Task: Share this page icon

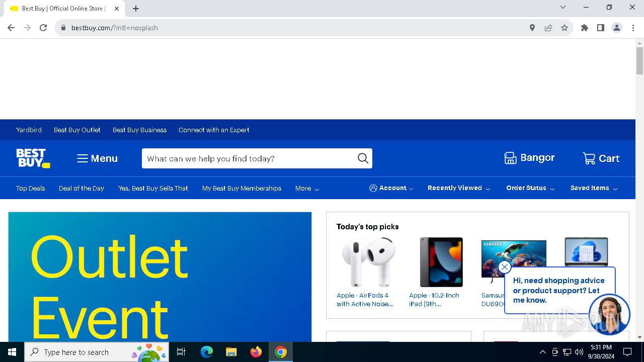Action: pos(548,28)
